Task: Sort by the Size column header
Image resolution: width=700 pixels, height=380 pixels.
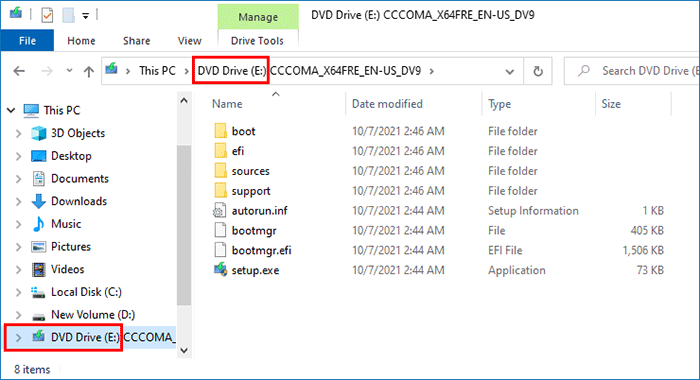Action: click(x=611, y=104)
